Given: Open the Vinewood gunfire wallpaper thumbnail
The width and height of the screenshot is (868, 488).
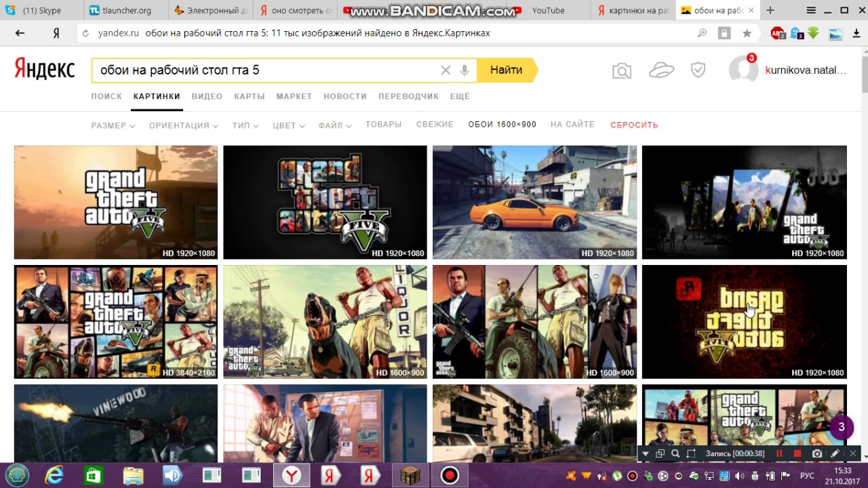Looking at the screenshot, I should pos(116,424).
